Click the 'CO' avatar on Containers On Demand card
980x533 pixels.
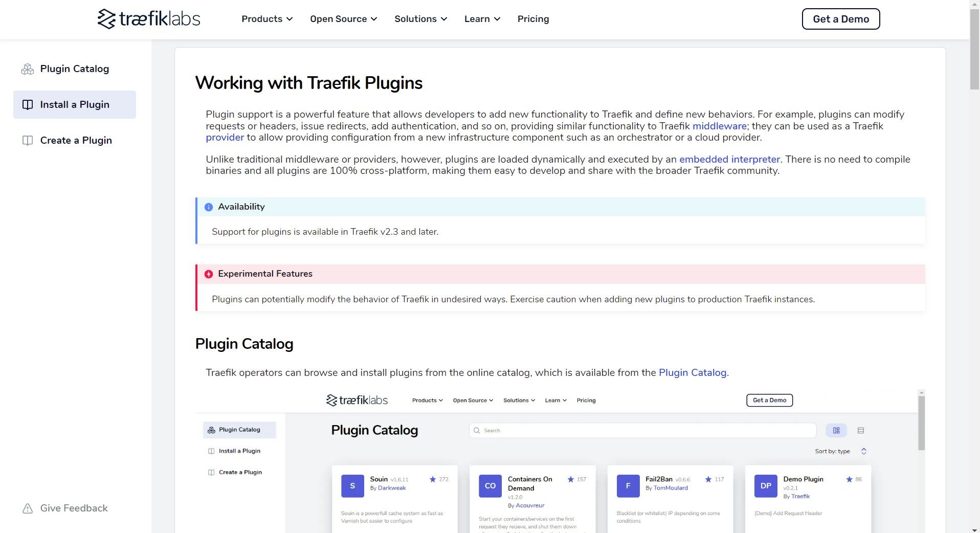(490, 486)
